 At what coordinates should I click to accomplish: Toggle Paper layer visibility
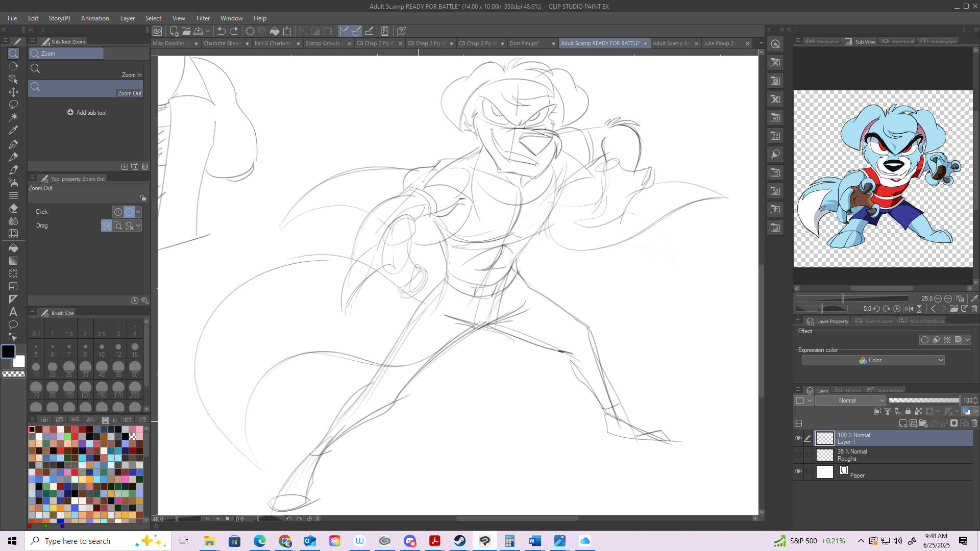tap(798, 471)
